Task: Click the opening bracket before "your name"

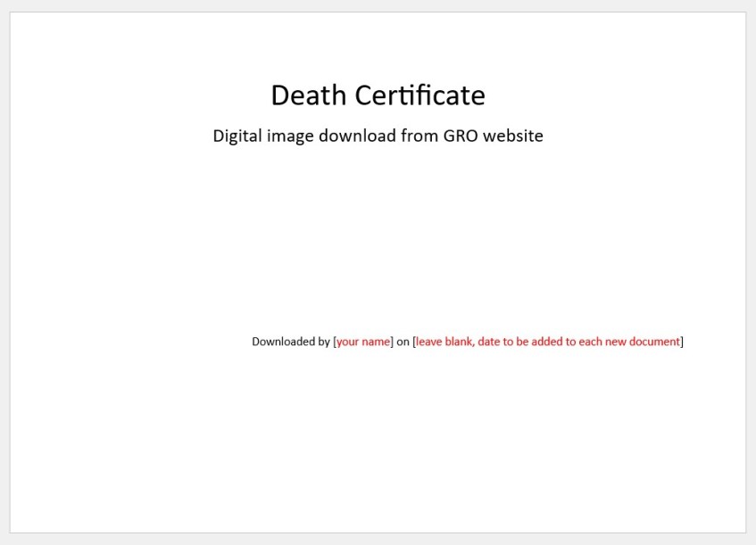Action: point(335,342)
